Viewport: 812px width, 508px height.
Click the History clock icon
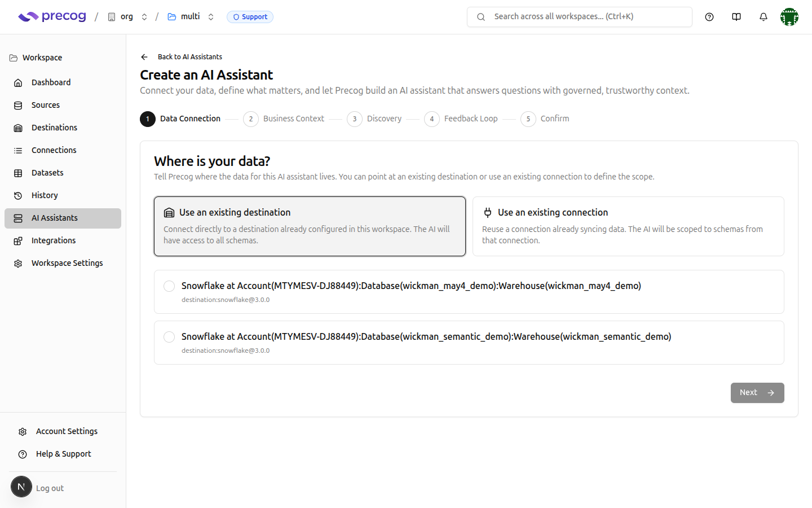click(x=18, y=195)
